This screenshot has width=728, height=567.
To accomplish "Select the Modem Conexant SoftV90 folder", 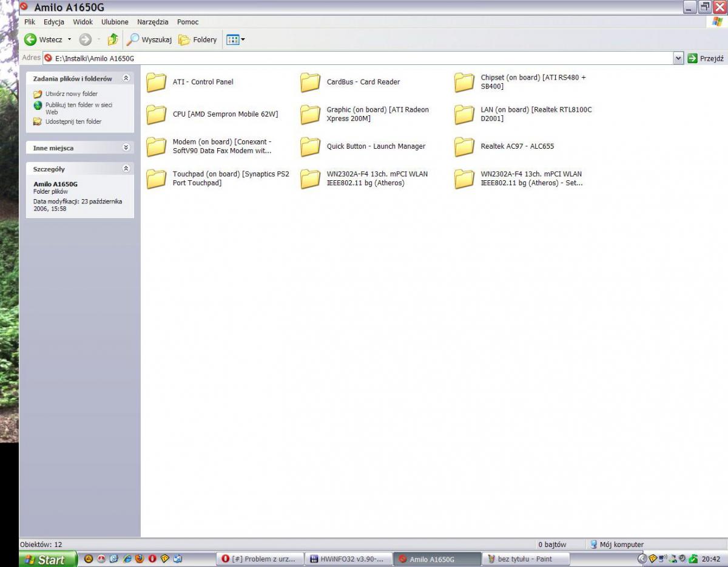I will pos(209,146).
